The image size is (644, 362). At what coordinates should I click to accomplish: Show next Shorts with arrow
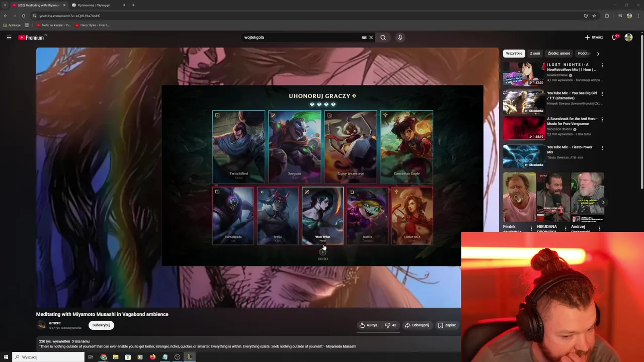click(x=603, y=202)
